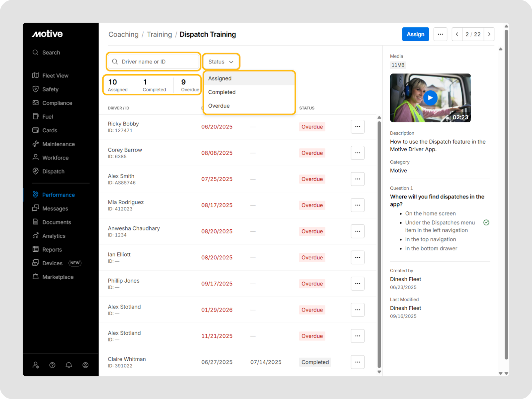
Task: Open more options next to Assign
Action: [x=440, y=34]
